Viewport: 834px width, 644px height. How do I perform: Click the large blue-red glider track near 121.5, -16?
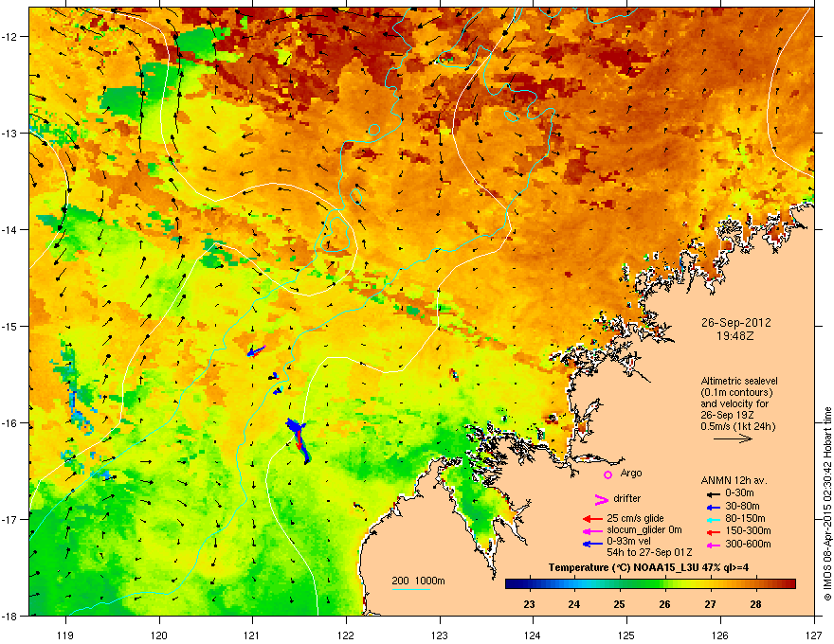point(299,440)
